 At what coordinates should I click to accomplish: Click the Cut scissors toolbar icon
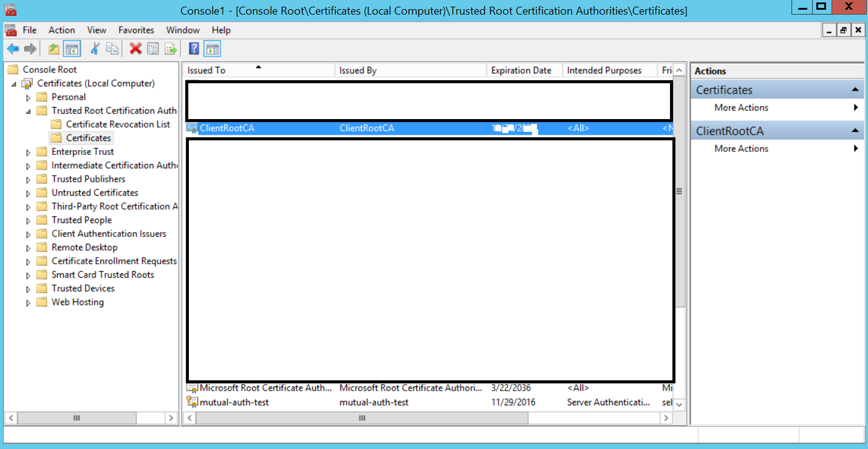pyautogui.click(x=95, y=49)
